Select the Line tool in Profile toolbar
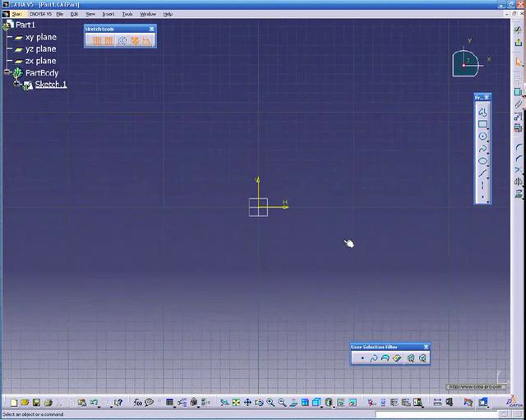Viewport: 526px width, 420px height. pyautogui.click(x=483, y=173)
